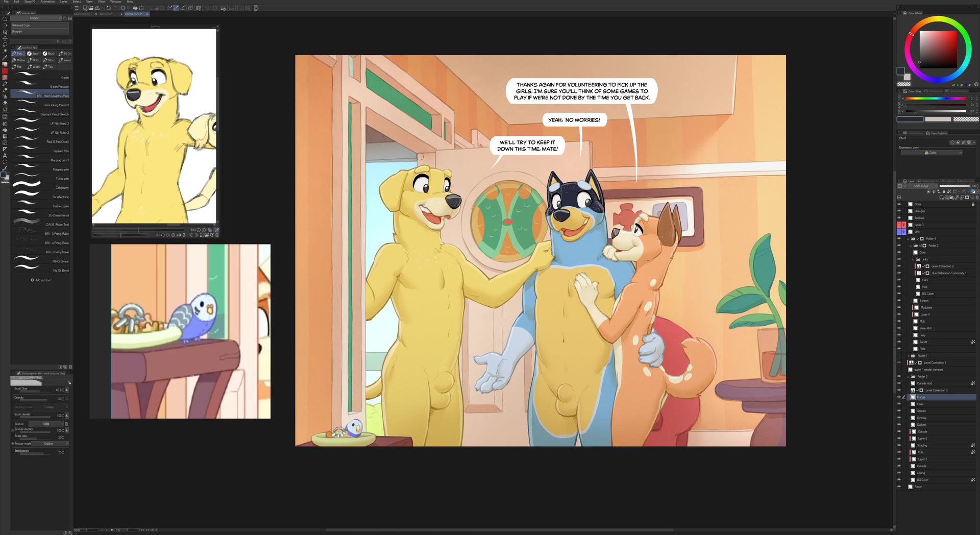Open the Texture mode Outline dropdown
Image resolution: width=980 pixels, height=535 pixels.
click(50, 444)
